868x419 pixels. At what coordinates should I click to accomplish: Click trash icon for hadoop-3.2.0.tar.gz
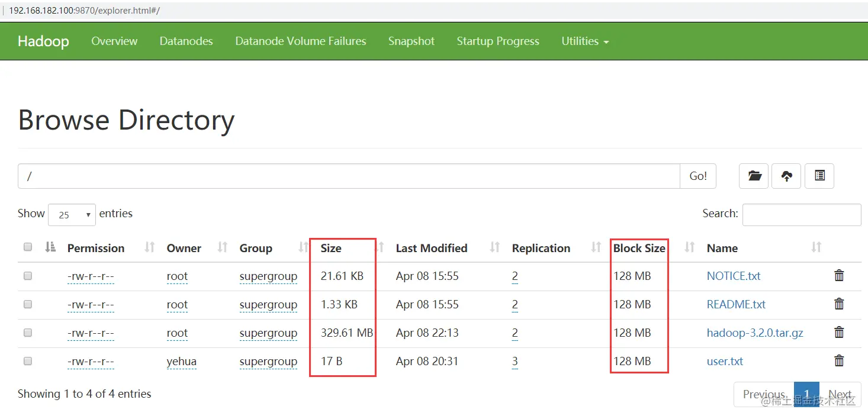point(839,333)
